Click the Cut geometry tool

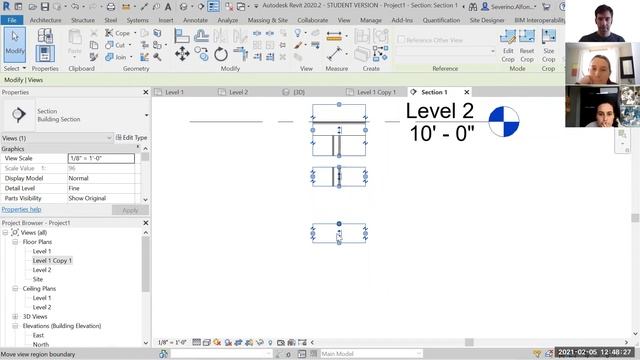coord(116,45)
